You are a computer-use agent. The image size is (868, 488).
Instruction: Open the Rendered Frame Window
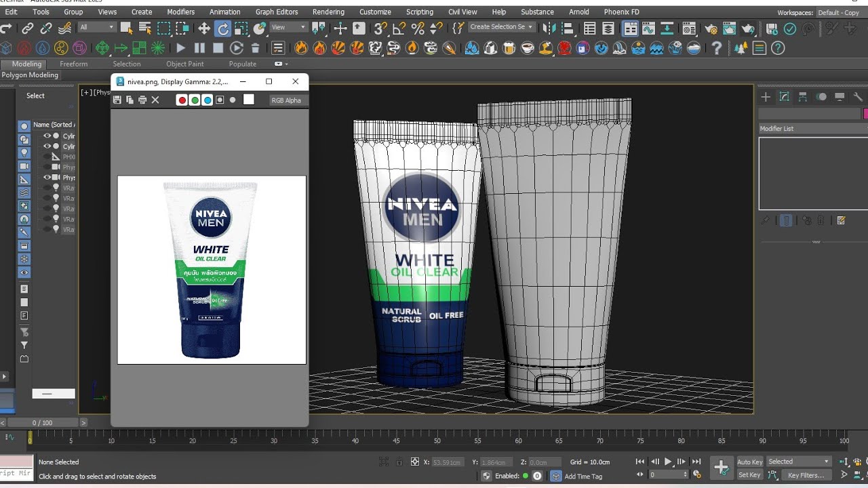click(x=730, y=28)
